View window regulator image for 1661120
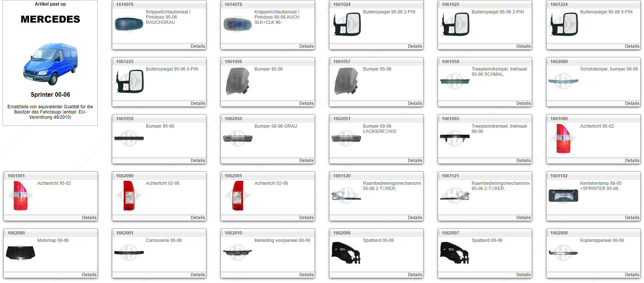Image resolution: width=644 pixels, height=283 pixels. pos(346,196)
